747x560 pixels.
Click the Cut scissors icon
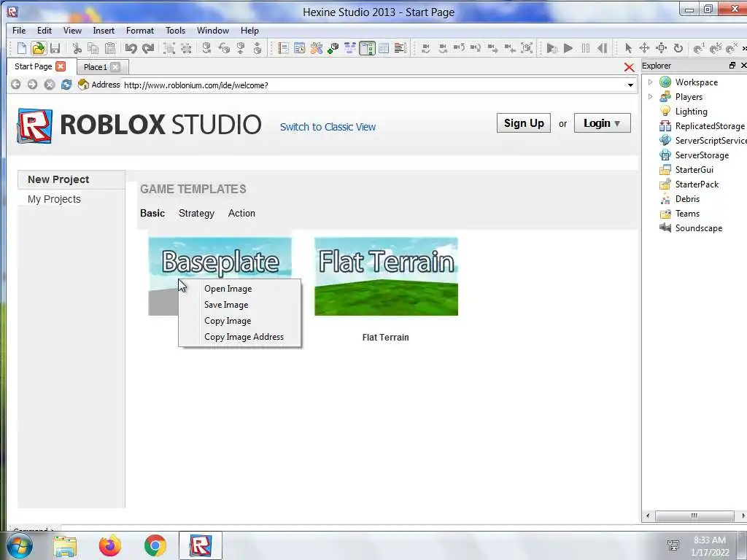[77, 48]
